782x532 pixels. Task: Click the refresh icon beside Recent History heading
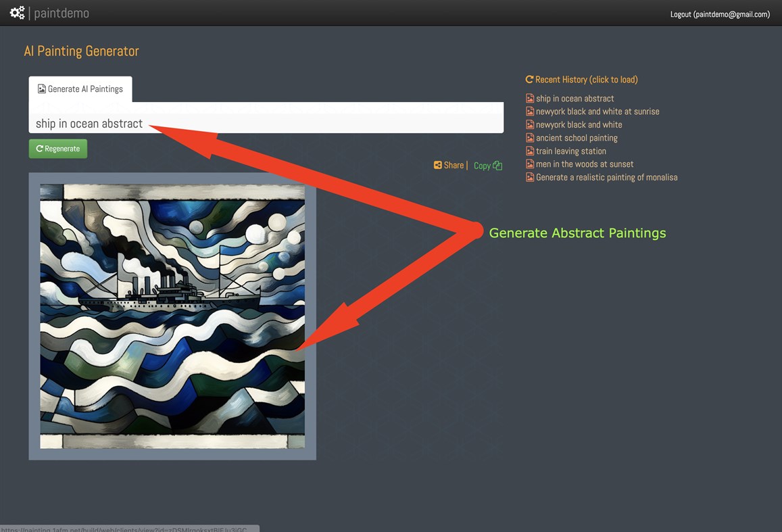529,79
